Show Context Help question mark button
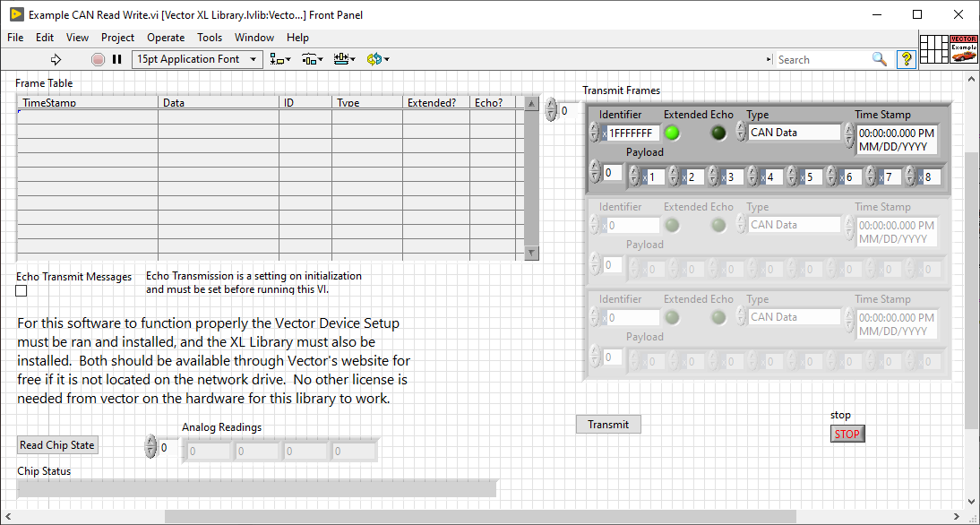This screenshot has width=980, height=525. pos(907,59)
